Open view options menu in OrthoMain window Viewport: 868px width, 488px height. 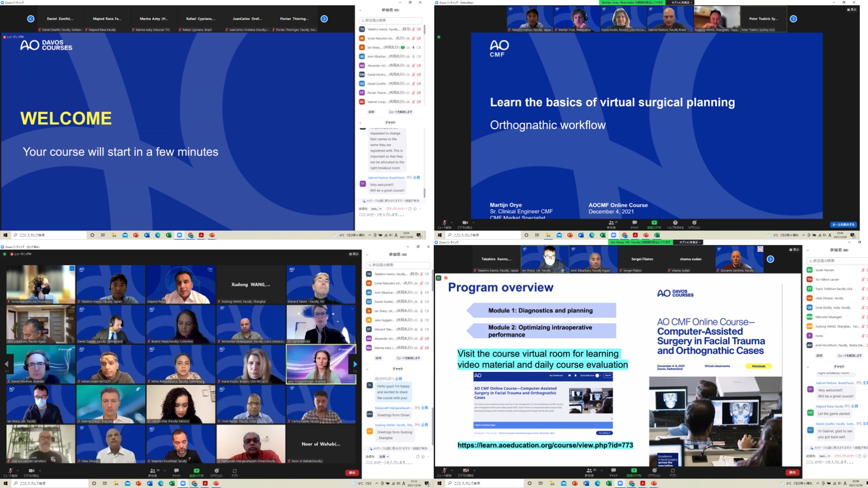coord(852,9)
